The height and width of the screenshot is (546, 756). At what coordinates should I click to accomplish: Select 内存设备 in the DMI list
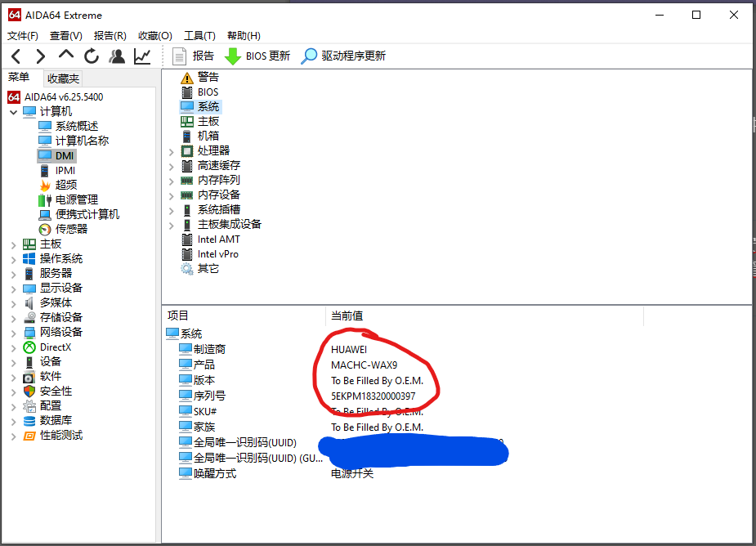click(x=210, y=195)
